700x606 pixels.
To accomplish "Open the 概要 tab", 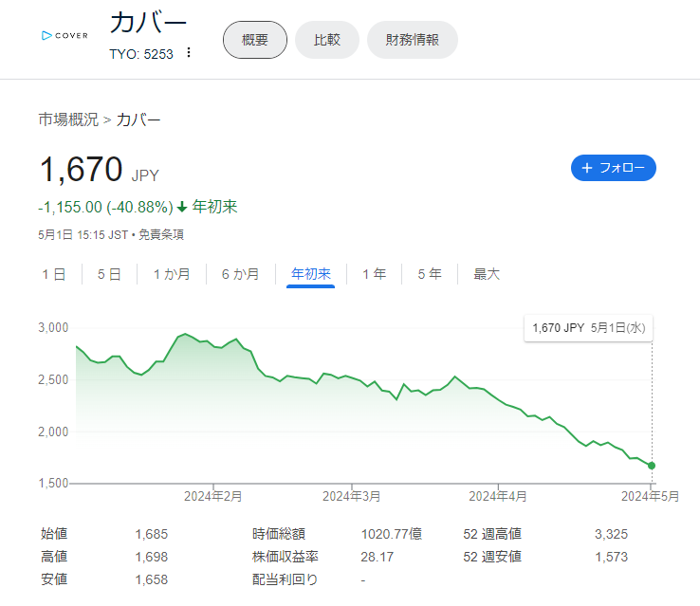I will tap(255, 40).
